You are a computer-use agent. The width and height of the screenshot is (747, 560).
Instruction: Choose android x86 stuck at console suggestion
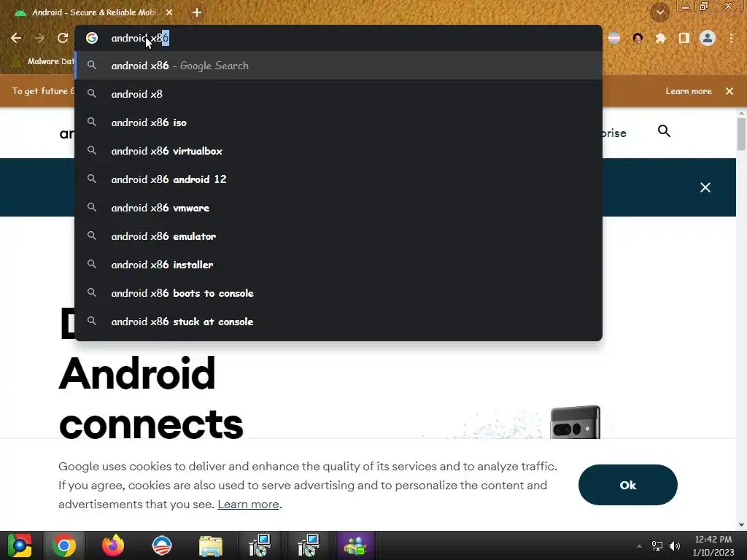[x=338, y=322]
